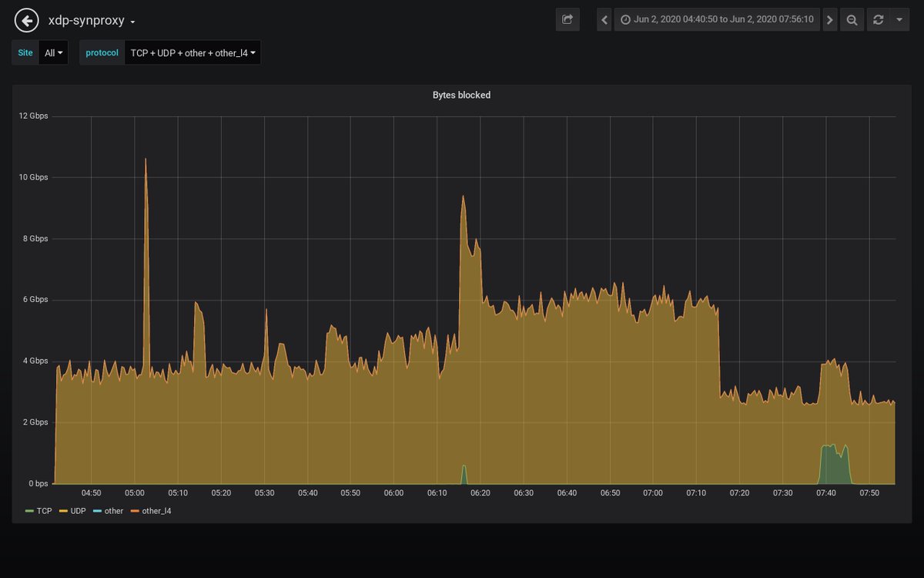Shift time range forward with right chevron
This screenshot has width=924, height=578.
pyautogui.click(x=829, y=19)
